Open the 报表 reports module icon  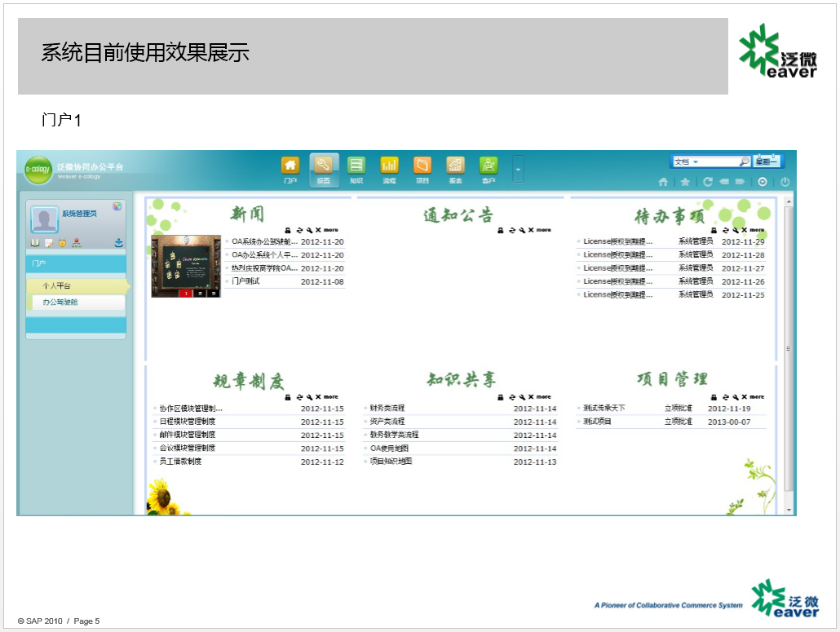455,169
